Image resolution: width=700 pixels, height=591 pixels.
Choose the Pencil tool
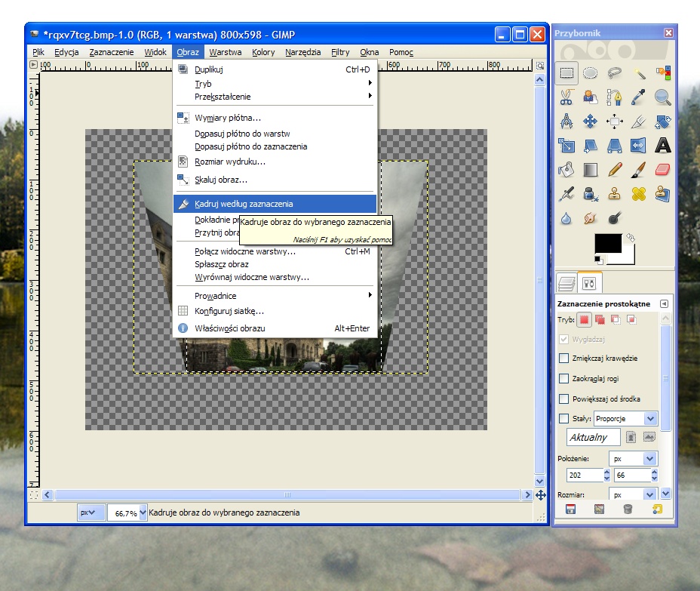click(615, 170)
